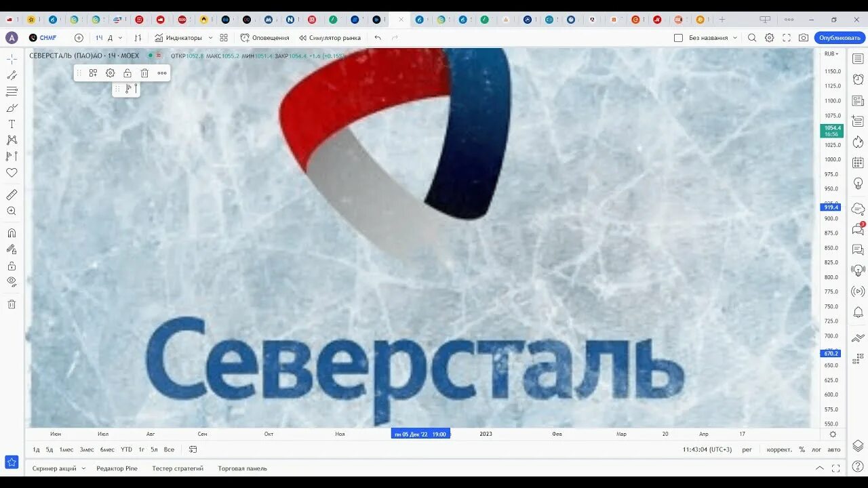Toggle magnet mode in left toolbar

tap(12, 232)
